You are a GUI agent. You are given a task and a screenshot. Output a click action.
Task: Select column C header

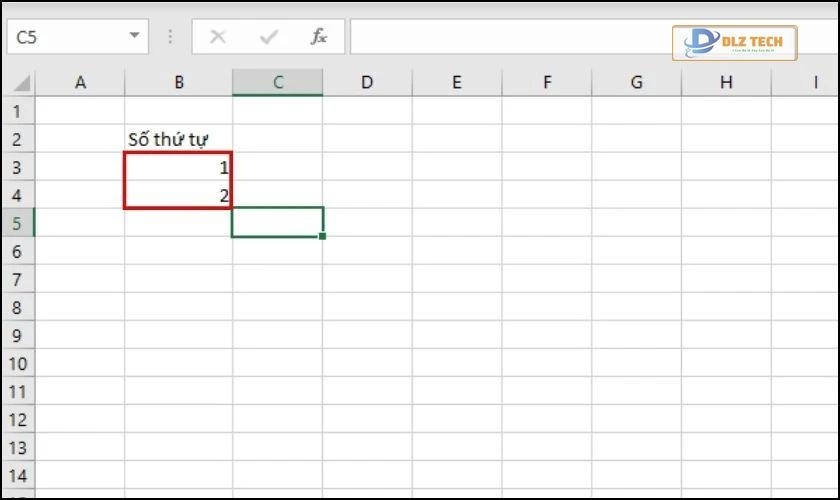277,83
